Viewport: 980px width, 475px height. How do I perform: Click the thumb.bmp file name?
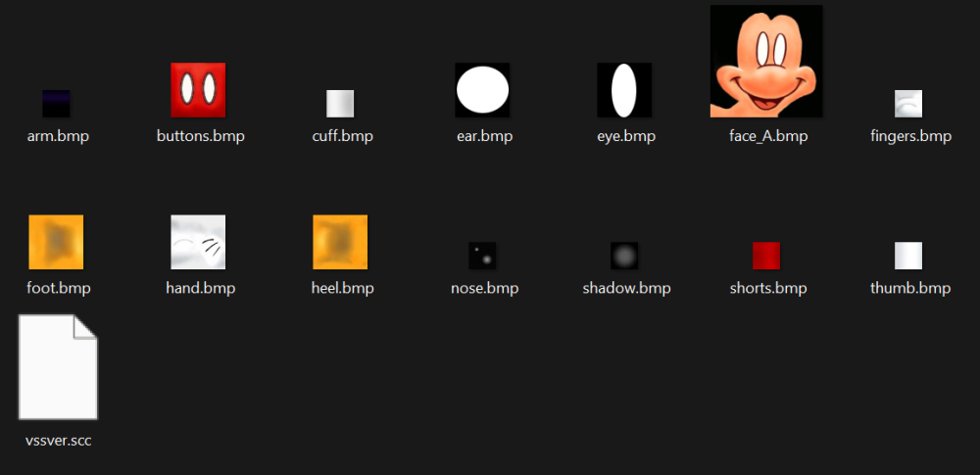[910, 288]
